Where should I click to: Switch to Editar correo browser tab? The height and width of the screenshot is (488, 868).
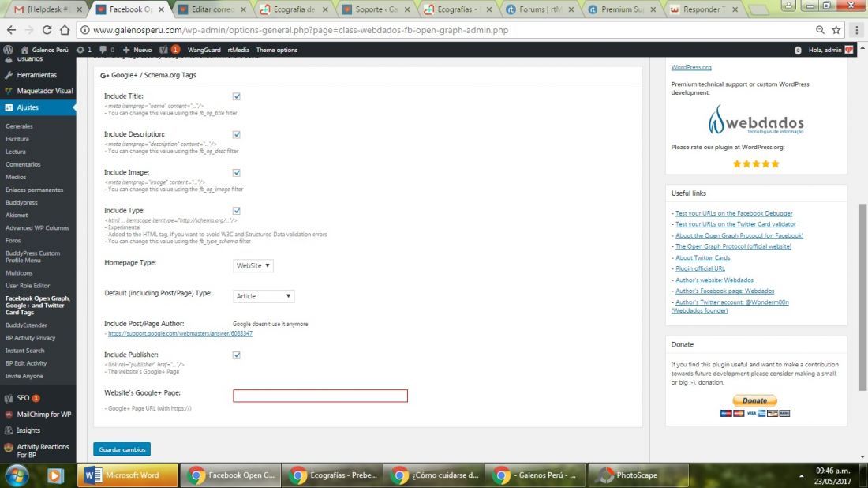coord(212,9)
